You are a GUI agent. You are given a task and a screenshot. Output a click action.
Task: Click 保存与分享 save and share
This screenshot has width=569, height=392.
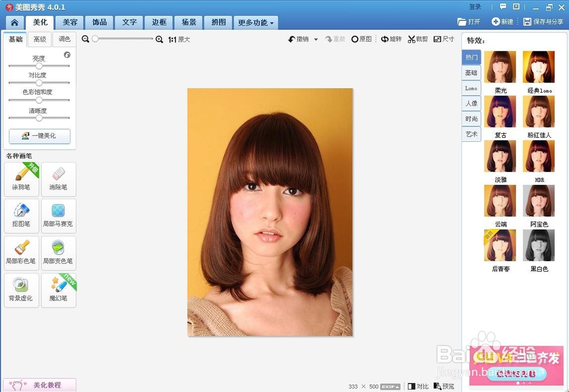tap(543, 22)
